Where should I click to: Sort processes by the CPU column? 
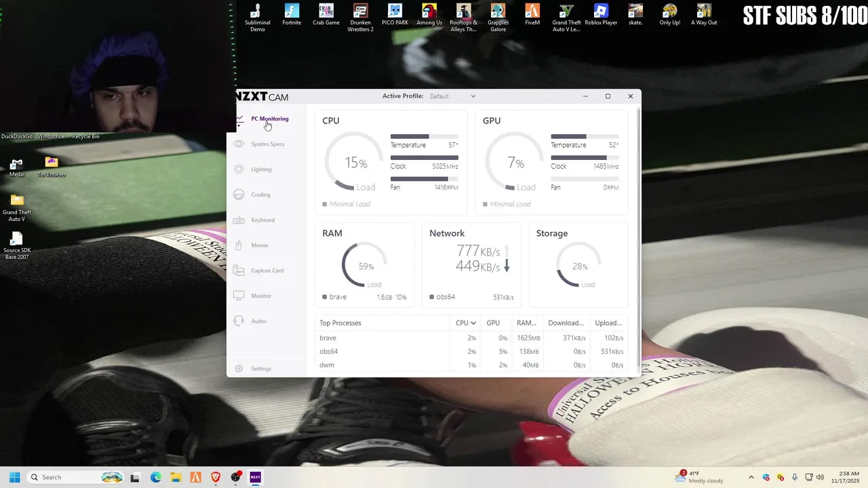(x=465, y=323)
